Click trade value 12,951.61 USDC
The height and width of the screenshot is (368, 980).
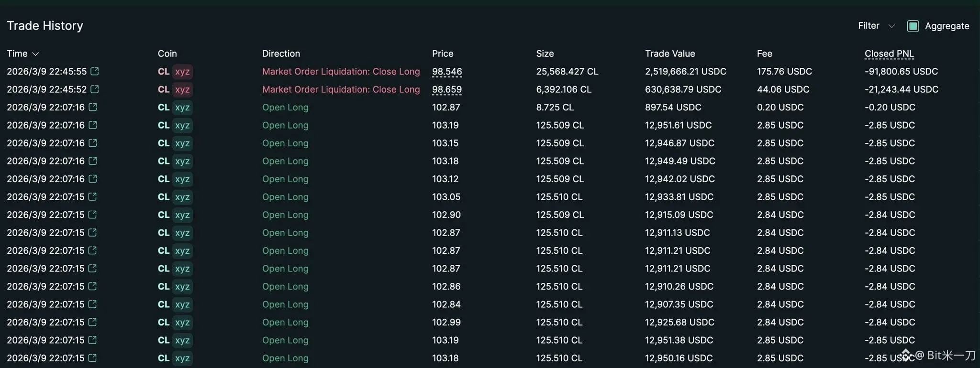click(678, 125)
